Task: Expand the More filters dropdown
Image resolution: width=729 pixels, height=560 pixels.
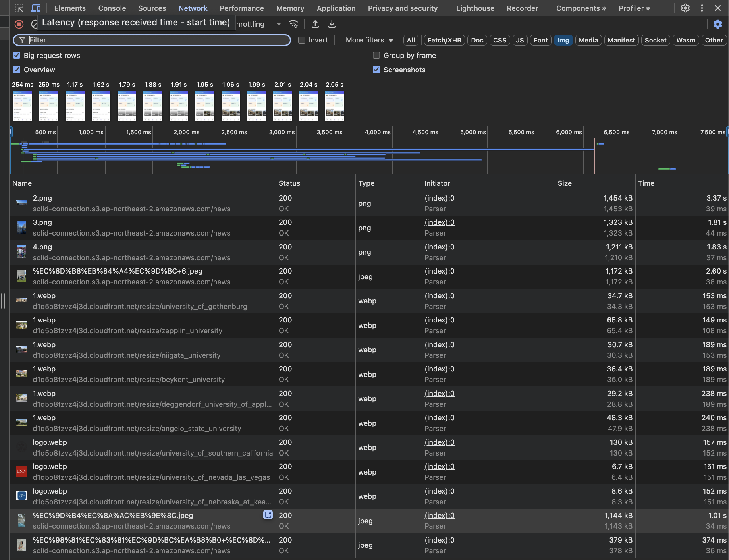Action: (369, 40)
